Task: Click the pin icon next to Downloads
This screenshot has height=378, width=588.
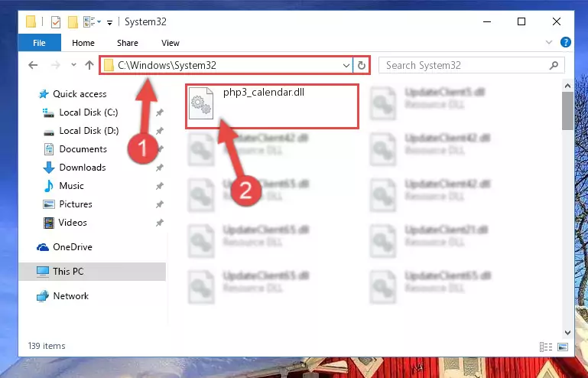Action: (x=159, y=168)
